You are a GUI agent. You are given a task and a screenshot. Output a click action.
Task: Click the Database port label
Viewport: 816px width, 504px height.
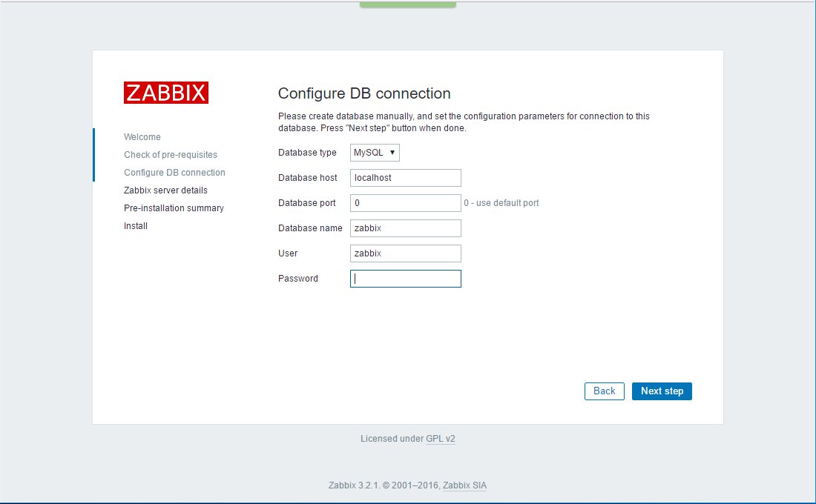pyautogui.click(x=307, y=203)
